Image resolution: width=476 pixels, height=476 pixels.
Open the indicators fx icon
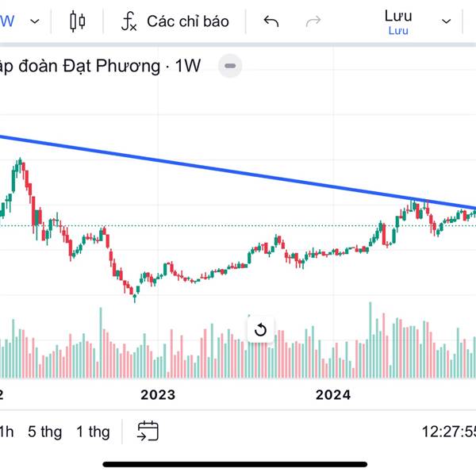(x=129, y=21)
